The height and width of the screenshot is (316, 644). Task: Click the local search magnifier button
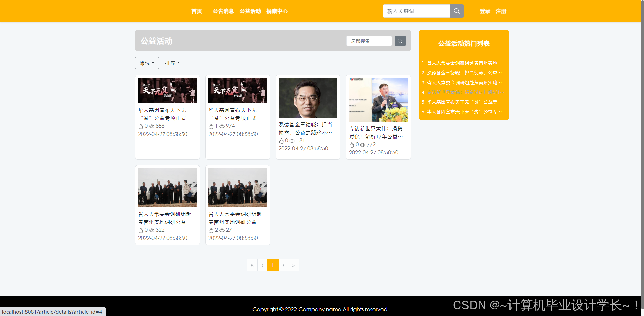[x=400, y=41]
